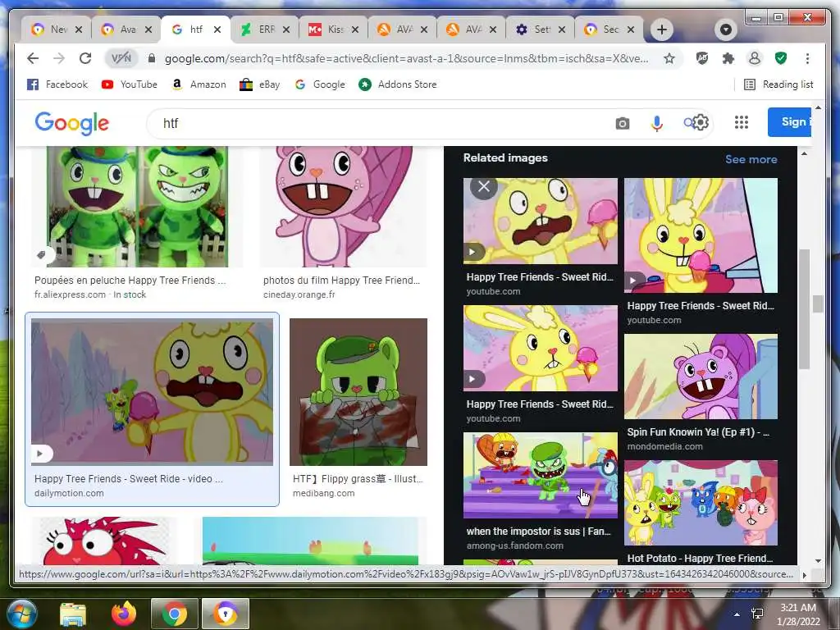
Task: Click the Sign in button
Action: [790, 122]
